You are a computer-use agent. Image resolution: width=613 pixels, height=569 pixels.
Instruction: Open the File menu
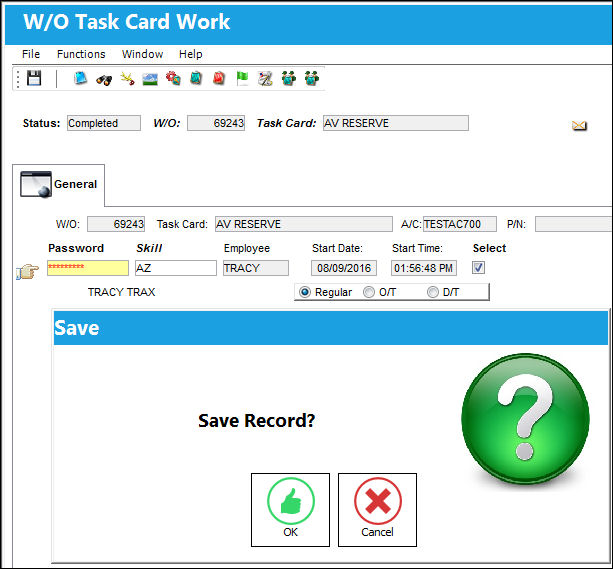(x=31, y=54)
